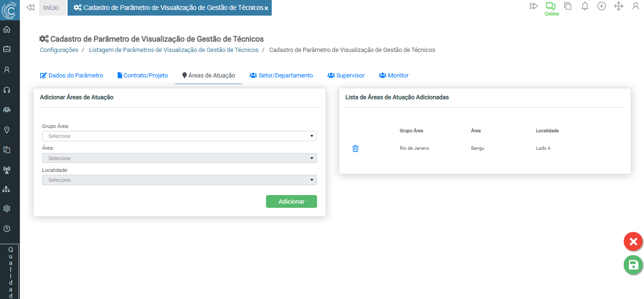The height and width of the screenshot is (299, 644).
Task: Delete the Rio de Janeiro area row
Action: (355, 148)
